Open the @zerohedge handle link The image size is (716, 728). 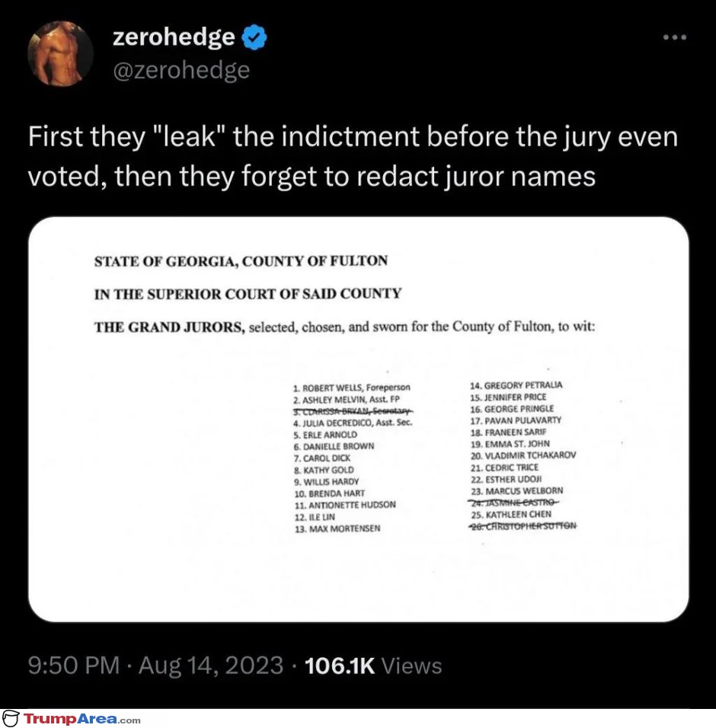point(181,71)
